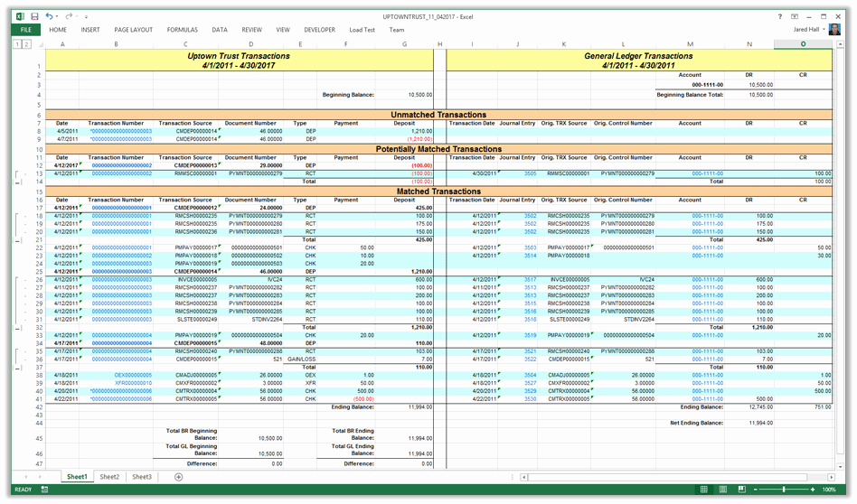The width and height of the screenshot is (857, 504).
Task: Select the Unmatched Transactions section header
Action: click(x=438, y=115)
